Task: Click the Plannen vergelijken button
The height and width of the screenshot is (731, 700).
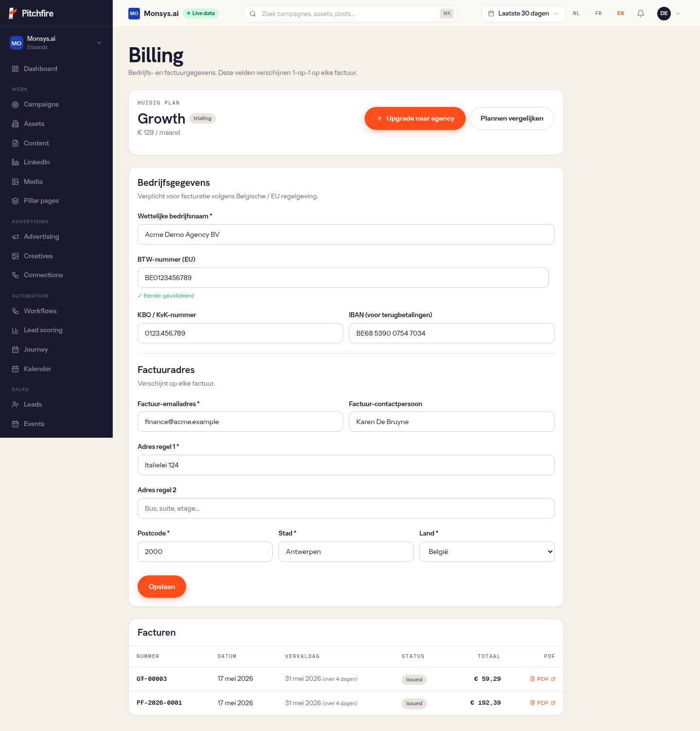Action: (512, 118)
